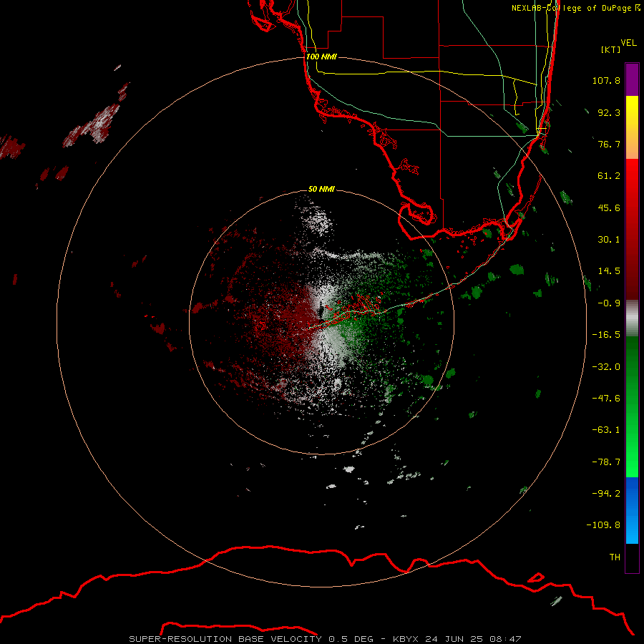The width and height of the screenshot is (644, 644).
Task: Select the -32.0 velocity scale value
Action: [606, 367]
